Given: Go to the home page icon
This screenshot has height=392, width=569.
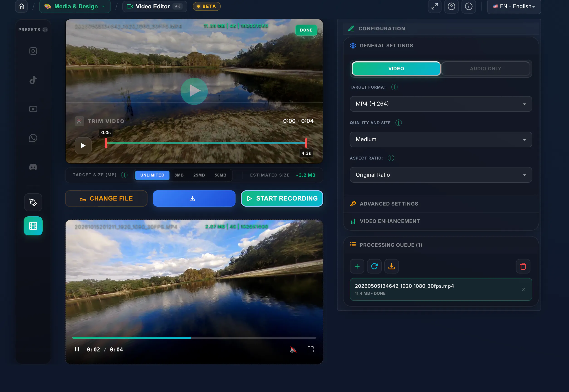Looking at the screenshot, I should point(21,6).
